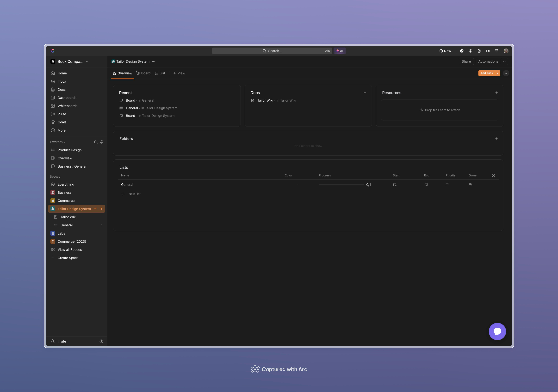558x392 pixels.
Task: Open the chat bubble support button
Action: (497, 331)
